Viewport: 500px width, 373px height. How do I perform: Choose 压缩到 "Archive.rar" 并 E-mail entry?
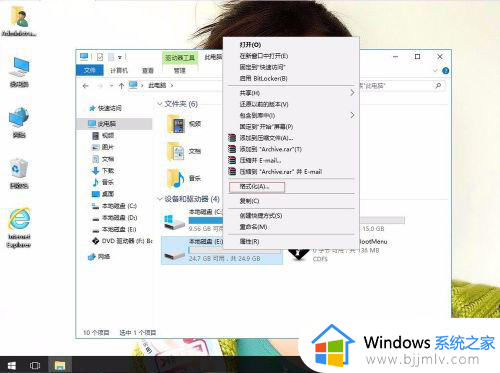coord(281,172)
